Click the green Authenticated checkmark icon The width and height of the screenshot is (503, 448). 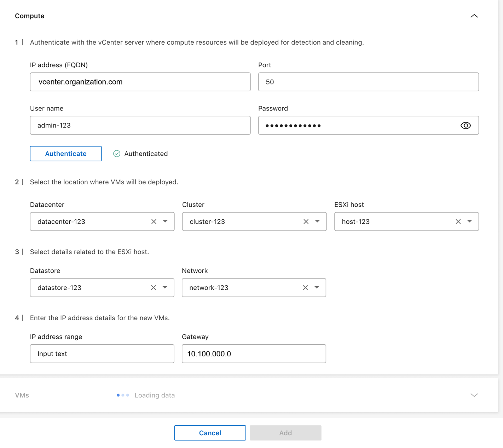click(116, 154)
